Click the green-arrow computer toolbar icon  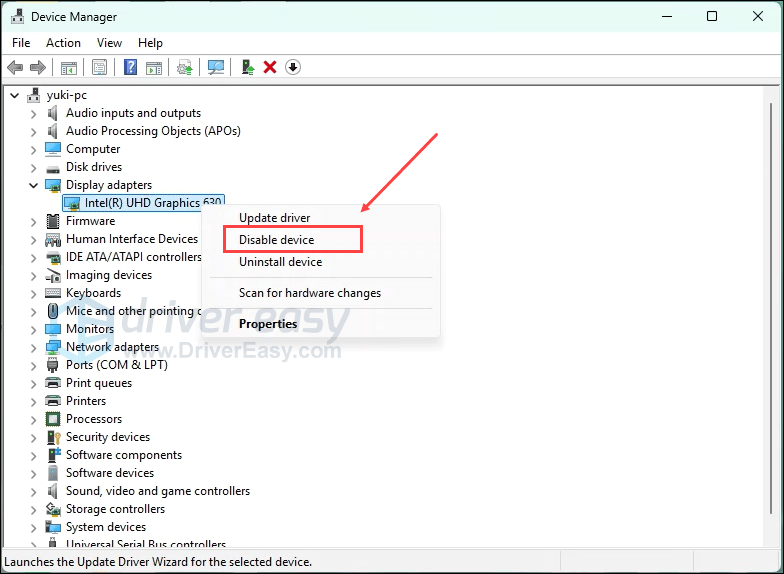pyautogui.click(x=247, y=67)
